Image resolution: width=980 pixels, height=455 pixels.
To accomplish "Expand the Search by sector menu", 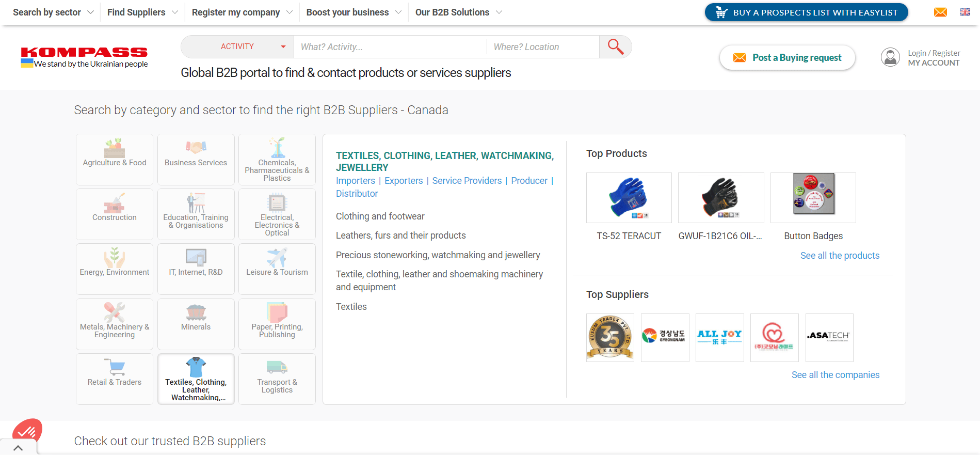I will coord(53,12).
